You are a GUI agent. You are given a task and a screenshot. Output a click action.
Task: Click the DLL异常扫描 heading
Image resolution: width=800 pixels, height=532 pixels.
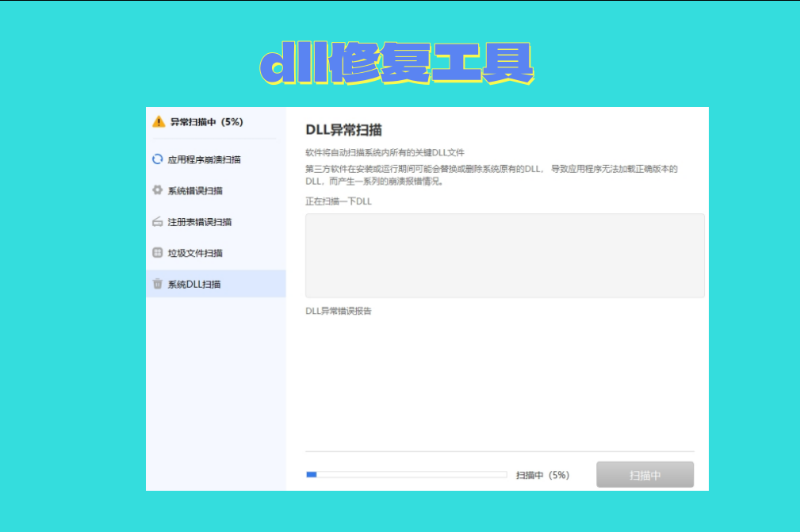tap(343, 130)
